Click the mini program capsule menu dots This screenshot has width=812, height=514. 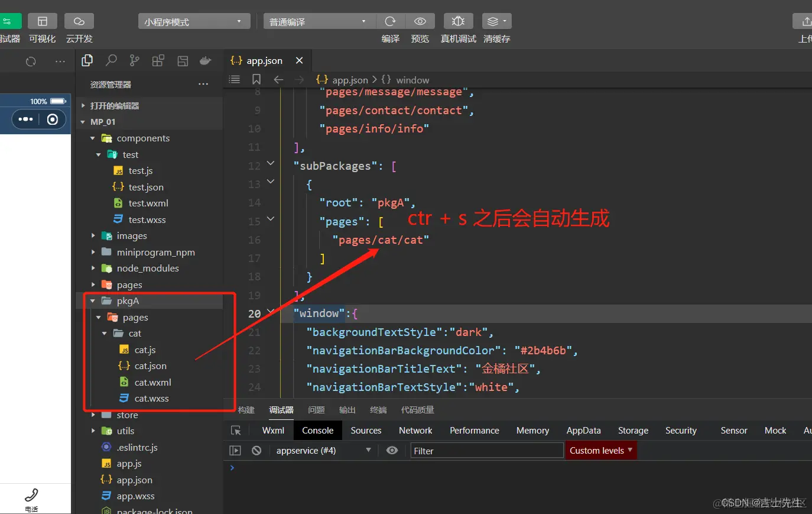click(26, 119)
